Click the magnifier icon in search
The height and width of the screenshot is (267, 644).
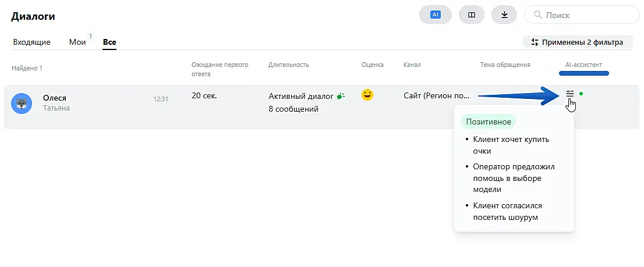pyautogui.click(x=537, y=15)
